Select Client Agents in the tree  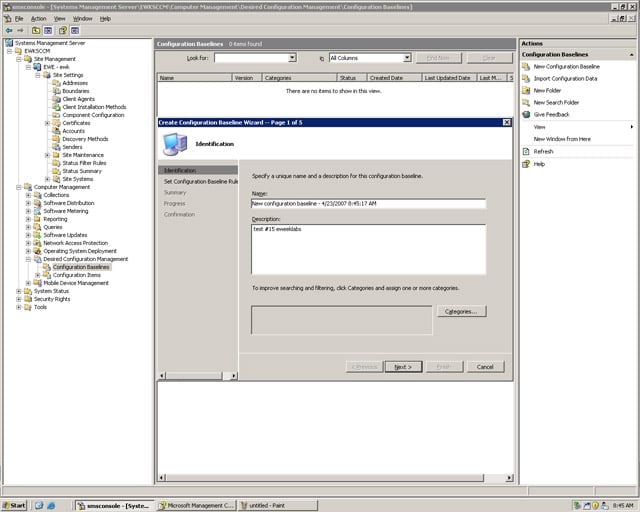coord(78,99)
